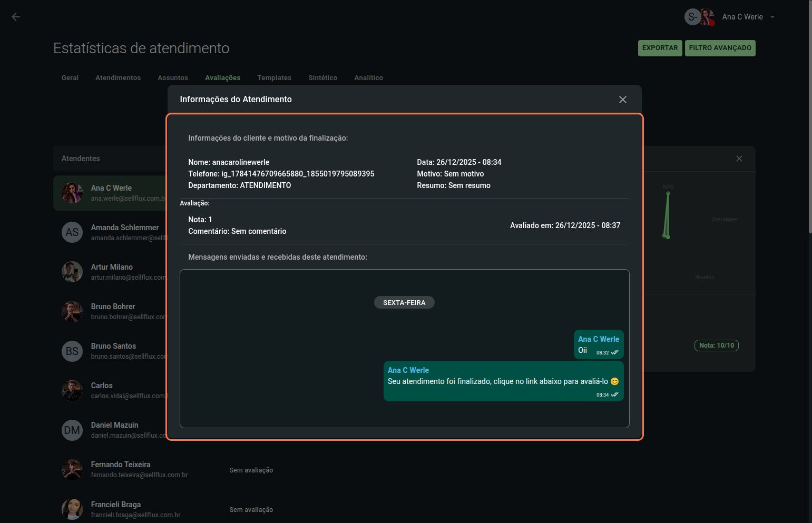Click the user profile avatar in header
This screenshot has height=523, width=812.
coord(706,17)
